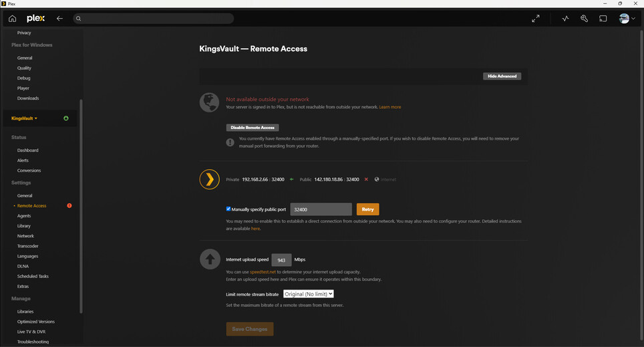Open the Status Dashboard
This screenshot has height=347, width=644.
[27, 150]
